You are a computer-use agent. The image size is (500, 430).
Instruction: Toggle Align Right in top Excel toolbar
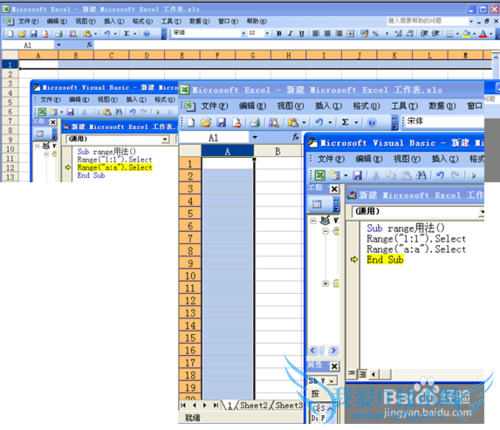click(339, 33)
